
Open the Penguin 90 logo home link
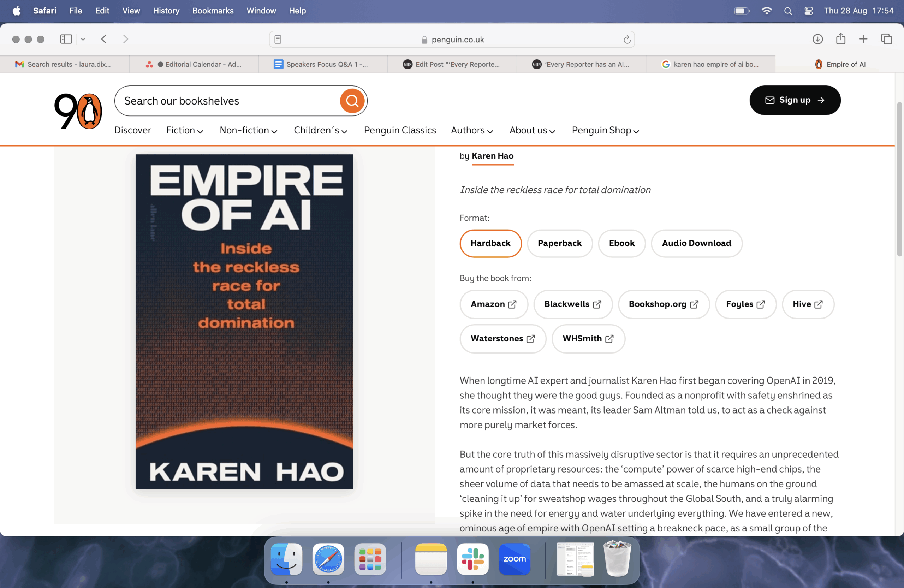(x=78, y=111)
